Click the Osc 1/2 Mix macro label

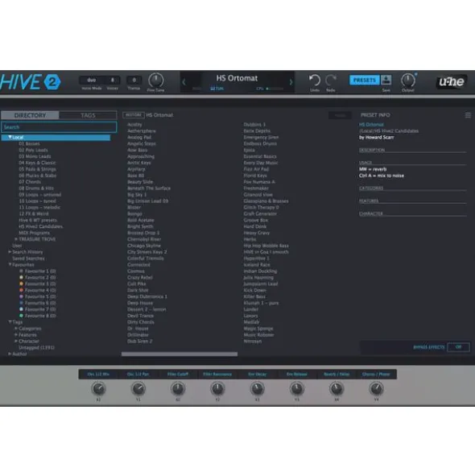pos(98,375)
